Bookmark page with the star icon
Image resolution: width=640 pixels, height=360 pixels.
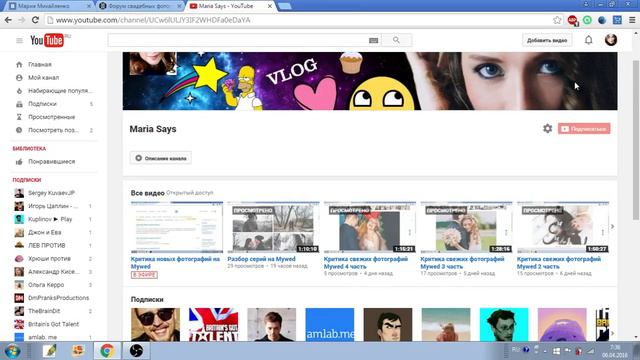557,20
